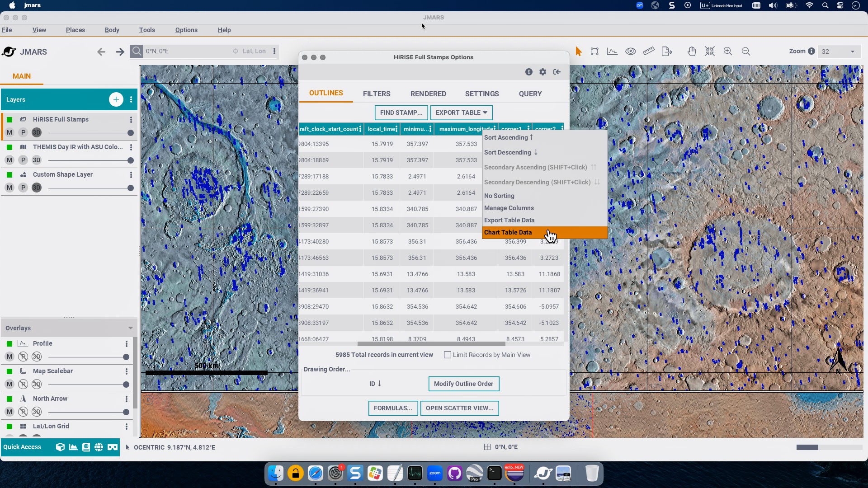Open the QUERY tab
This screenshot has height=488, width=868.
[530, 94]
